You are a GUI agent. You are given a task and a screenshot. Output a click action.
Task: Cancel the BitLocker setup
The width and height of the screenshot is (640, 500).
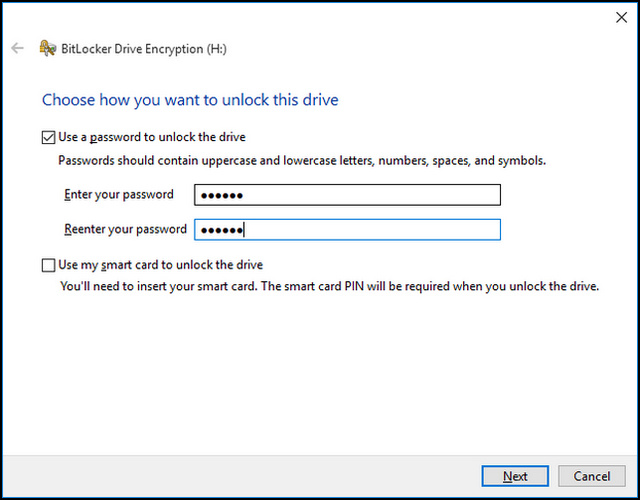(x=592, y=476)
